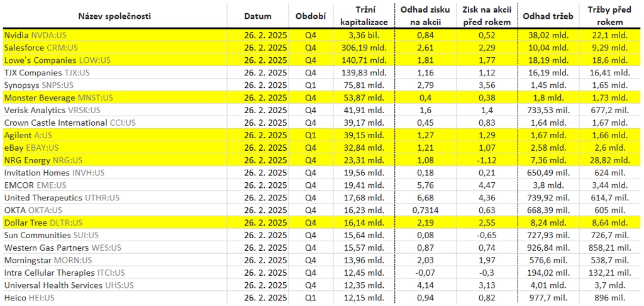
Task: Click Nvidia's market cap 3,36 bil.
Action: point(364,35)
